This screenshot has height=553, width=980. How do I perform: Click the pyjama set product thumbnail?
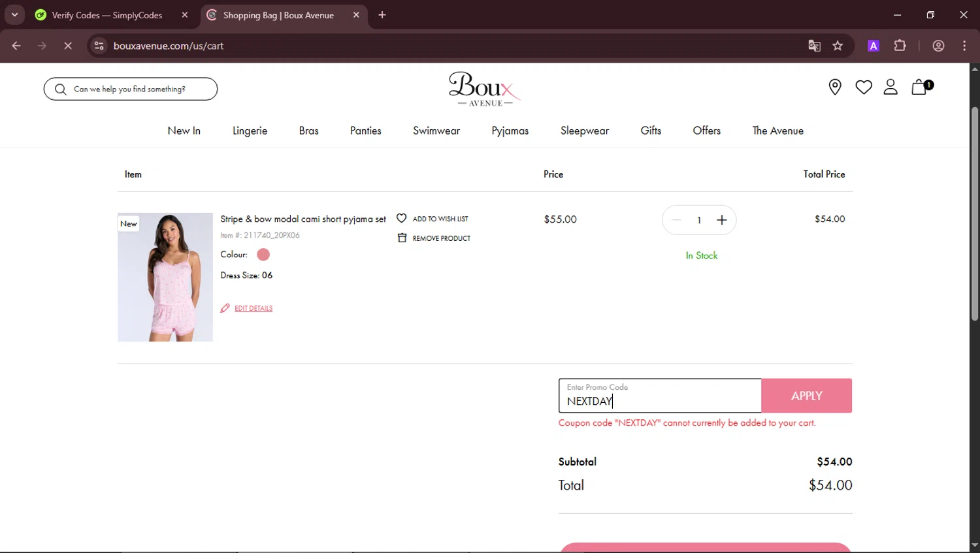[165, 277]
